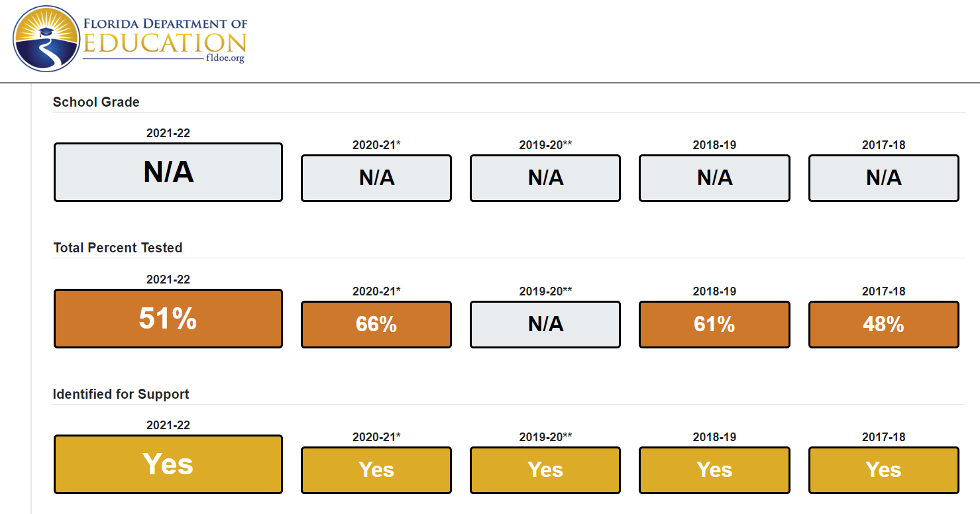Click the 51% Total Percent Tested box
Viewport: 980px width, 514px height.
point(168,319)
